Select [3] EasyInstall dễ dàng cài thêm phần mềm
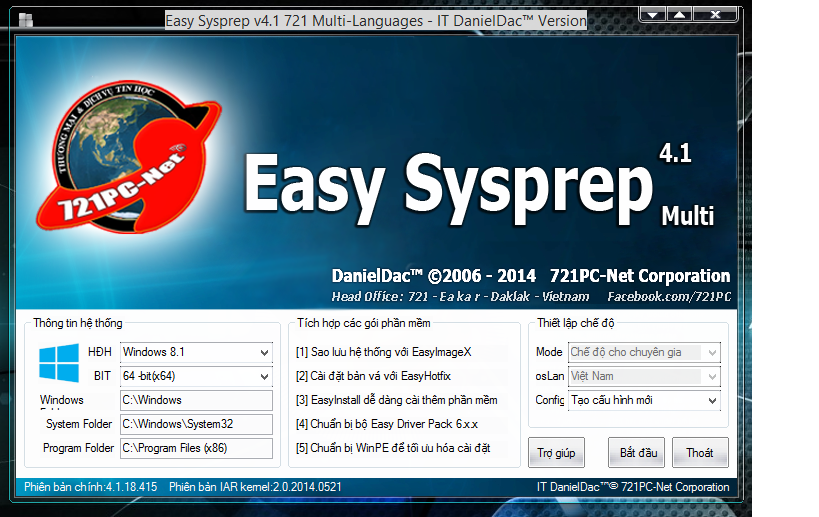The image size is (819, 517). pos(396,401)
